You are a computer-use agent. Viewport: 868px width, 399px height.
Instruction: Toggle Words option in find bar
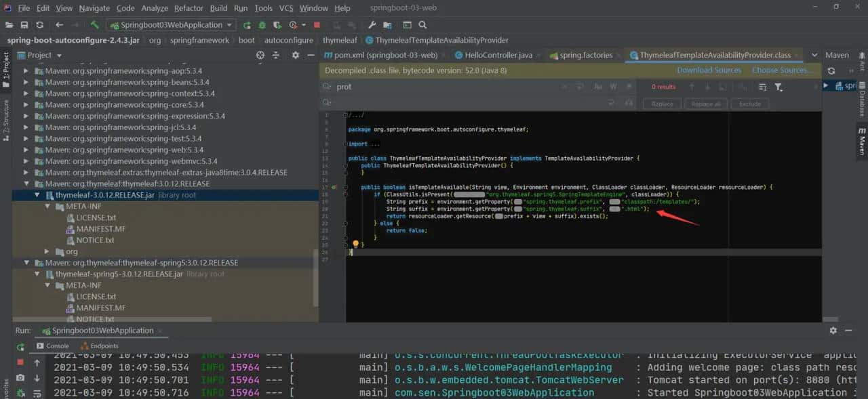613,87
